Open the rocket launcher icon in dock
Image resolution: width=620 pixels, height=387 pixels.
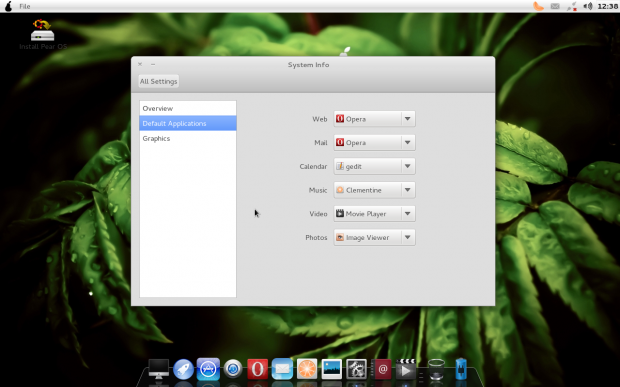[183, 369]
